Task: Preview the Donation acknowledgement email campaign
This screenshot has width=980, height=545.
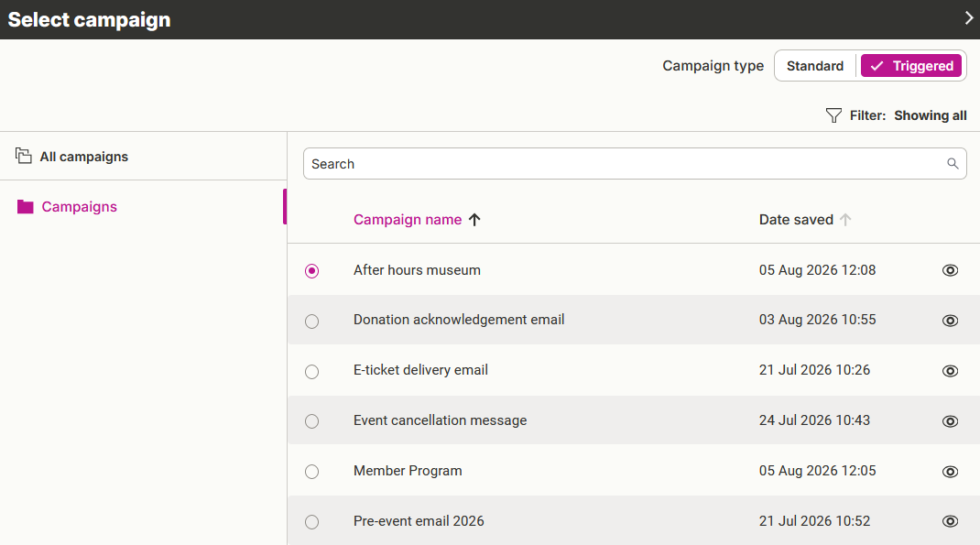Action: coord(950,321)
